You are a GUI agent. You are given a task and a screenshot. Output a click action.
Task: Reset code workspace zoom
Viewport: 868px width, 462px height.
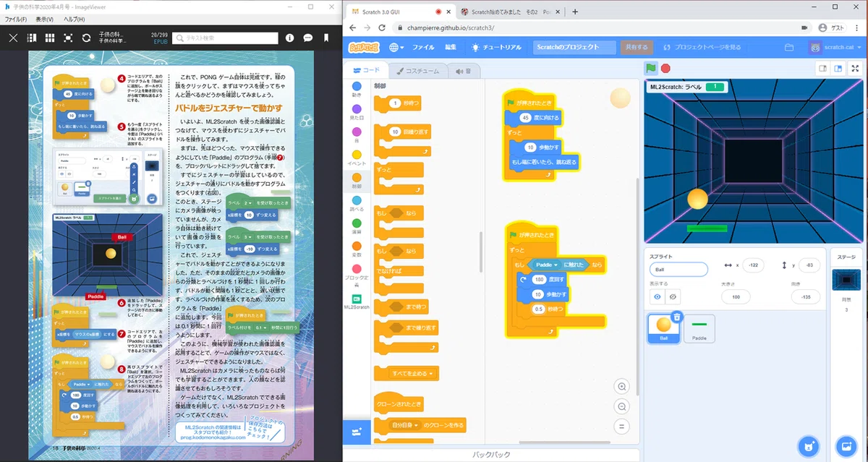tap(621, 426)
